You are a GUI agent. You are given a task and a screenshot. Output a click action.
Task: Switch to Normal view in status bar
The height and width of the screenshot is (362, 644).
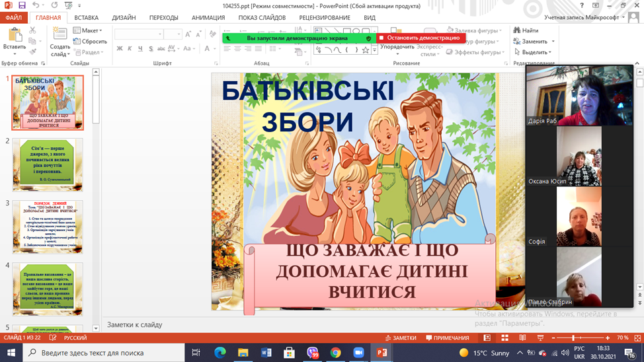tap(487, 338)
